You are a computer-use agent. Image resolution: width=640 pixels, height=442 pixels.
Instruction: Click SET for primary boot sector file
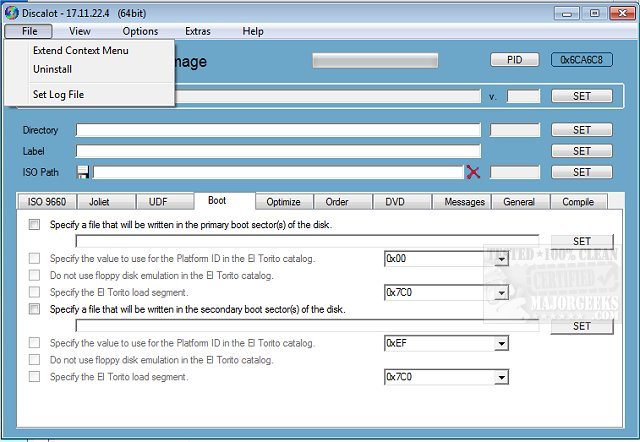(x=582, y=241)
